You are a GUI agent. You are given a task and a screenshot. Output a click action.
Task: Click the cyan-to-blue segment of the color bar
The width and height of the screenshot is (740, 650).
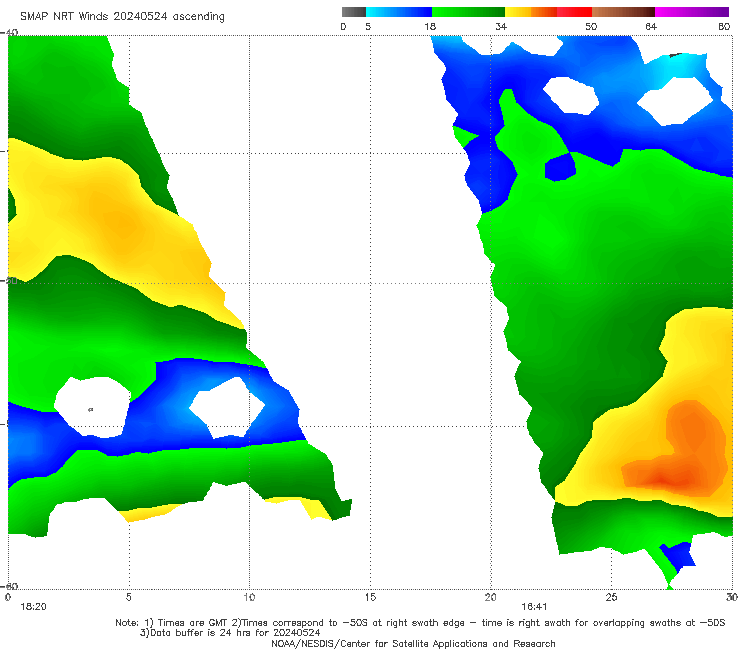pyautogui.click(x=399, y=12)
